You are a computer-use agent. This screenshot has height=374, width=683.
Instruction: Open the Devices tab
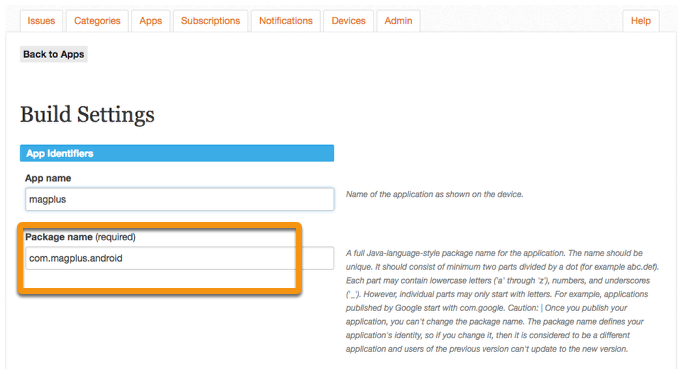(348, 21)
